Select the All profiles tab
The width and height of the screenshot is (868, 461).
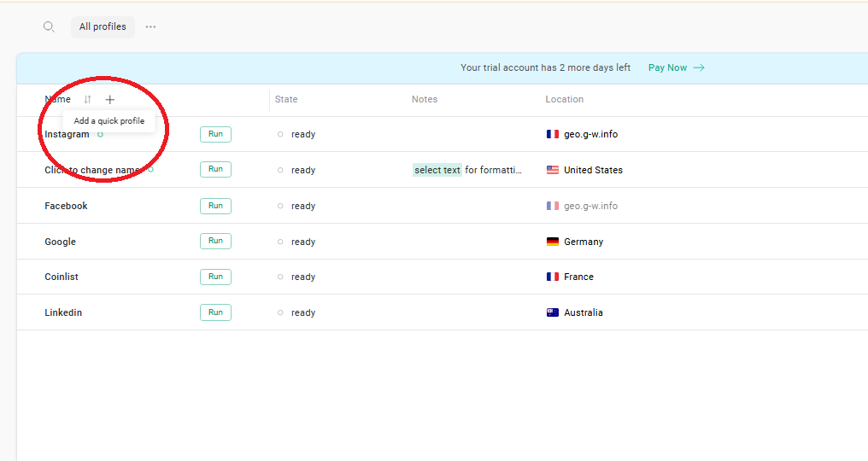(103, 26)
